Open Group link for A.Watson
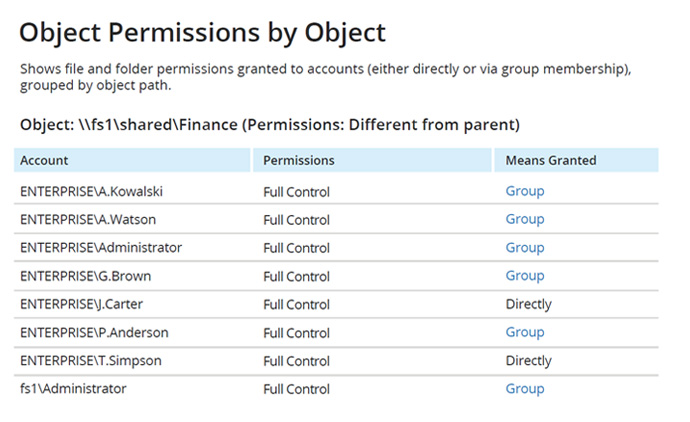The height and width of the screenshot is (422, 690). point(525,220)
